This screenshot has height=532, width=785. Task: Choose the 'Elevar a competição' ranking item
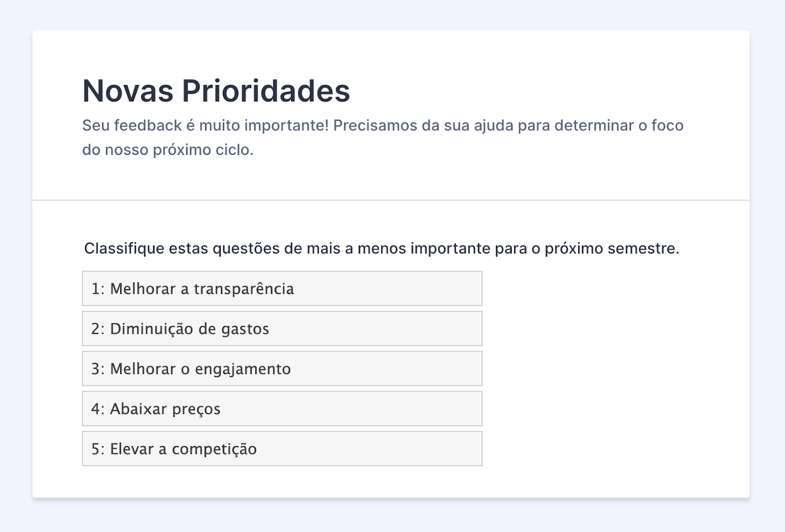point(282,449)
